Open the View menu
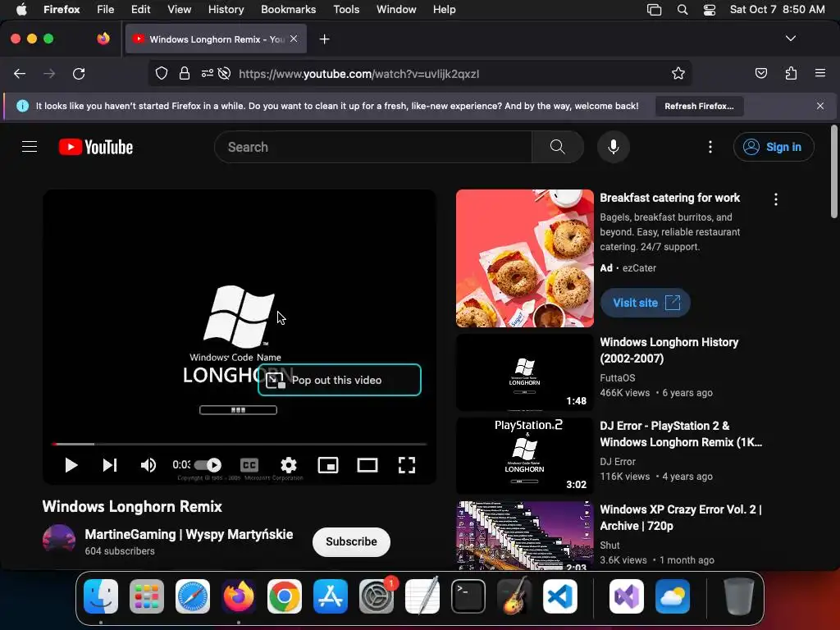This screenshot has width=840, height=630. [179, 9]
